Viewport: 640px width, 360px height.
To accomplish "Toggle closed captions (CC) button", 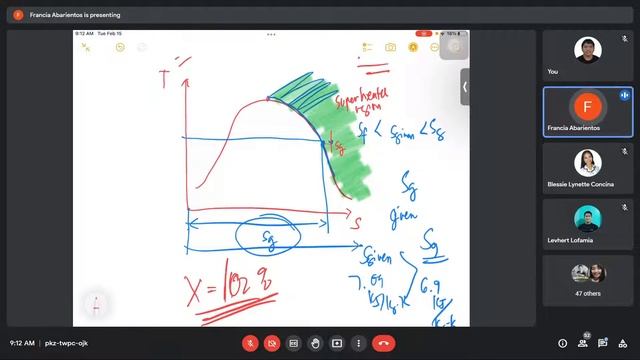I will [293, 343].
